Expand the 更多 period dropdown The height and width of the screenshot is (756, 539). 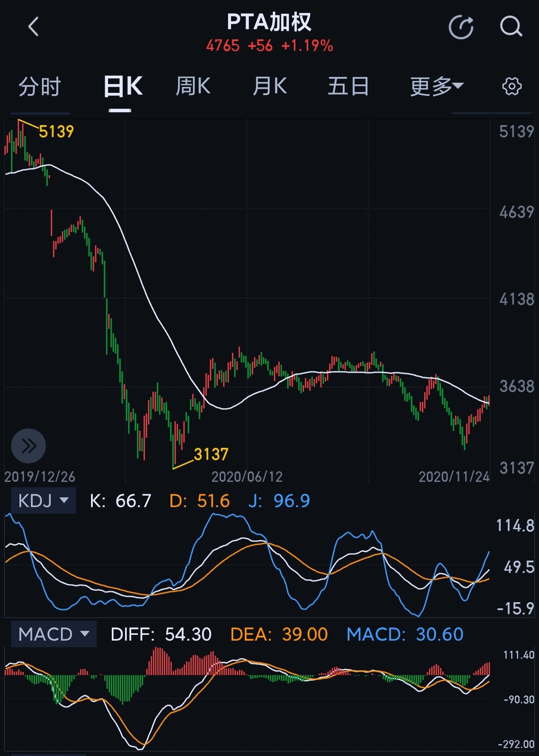437,86
